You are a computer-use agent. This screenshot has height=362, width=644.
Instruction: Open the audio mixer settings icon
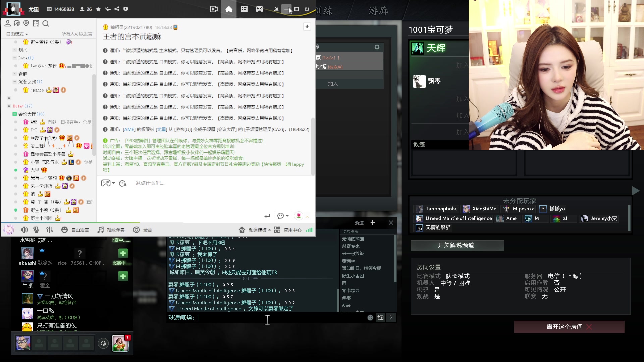[x=50, y=230]
